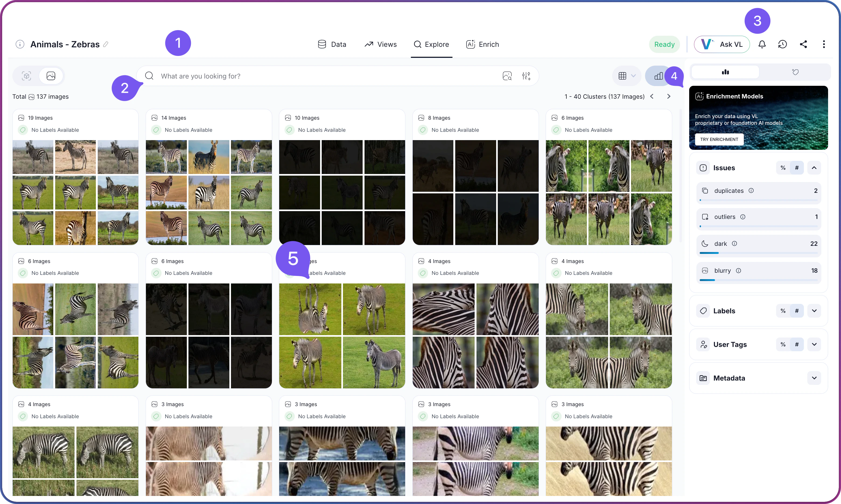The image size is (841, 504).
Task: Switch to objects view with cube icon
Action: coord(26,76)
